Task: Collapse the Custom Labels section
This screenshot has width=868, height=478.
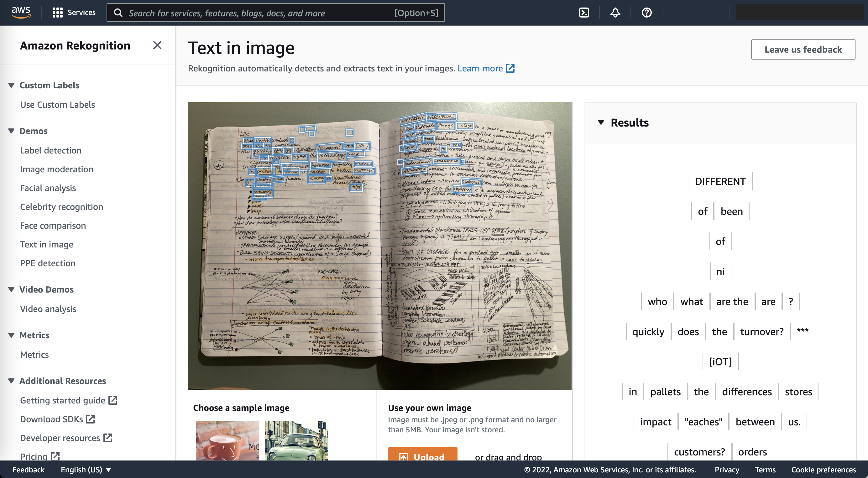Action: [12, 85]
